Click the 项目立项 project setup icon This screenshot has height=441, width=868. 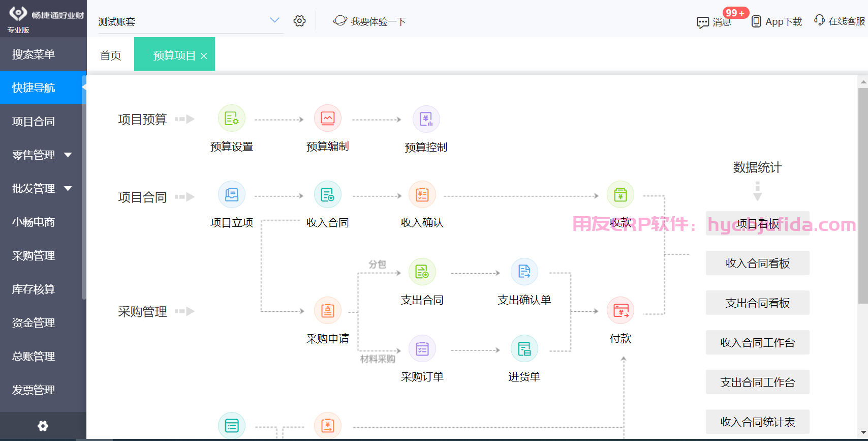tap(232, 195)
